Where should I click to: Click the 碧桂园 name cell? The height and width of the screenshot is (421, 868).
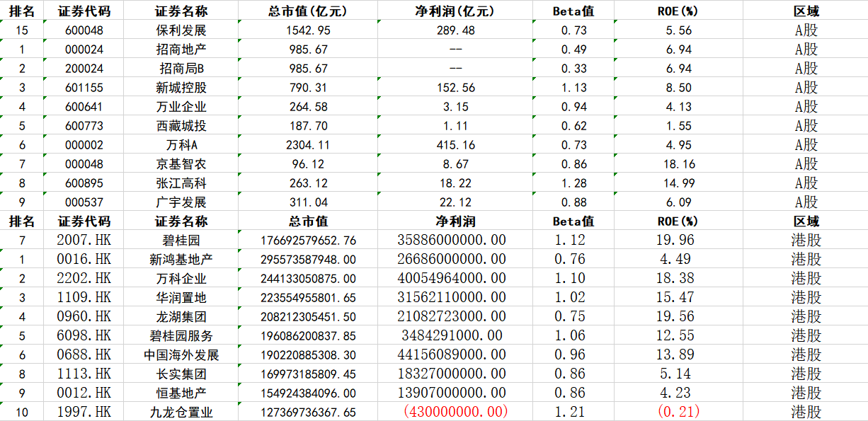coord(181,241)
